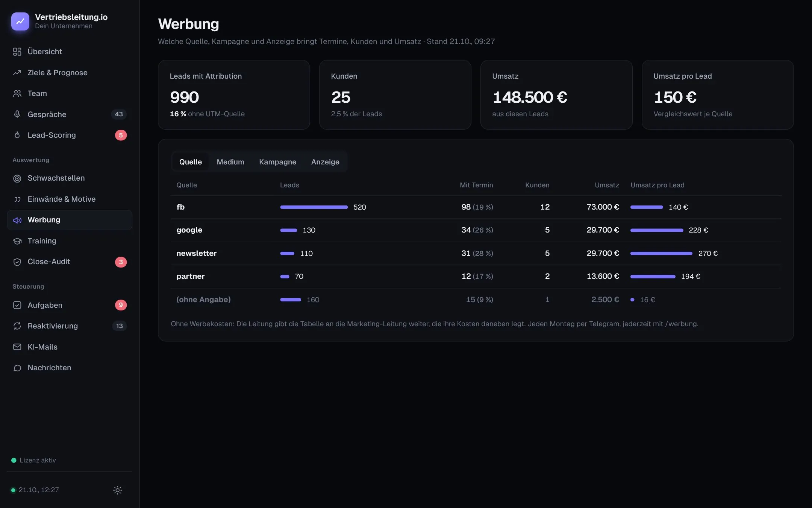Open Gespräche badge showing 43
The height and width of the screenshot is (508, 812).
pos(119,114)
